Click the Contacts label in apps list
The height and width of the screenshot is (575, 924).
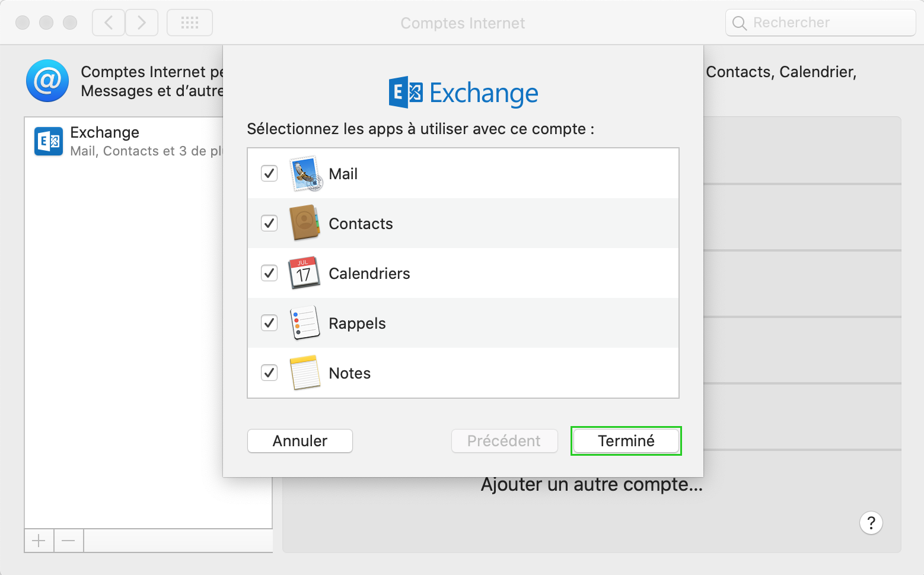point(361,224)
